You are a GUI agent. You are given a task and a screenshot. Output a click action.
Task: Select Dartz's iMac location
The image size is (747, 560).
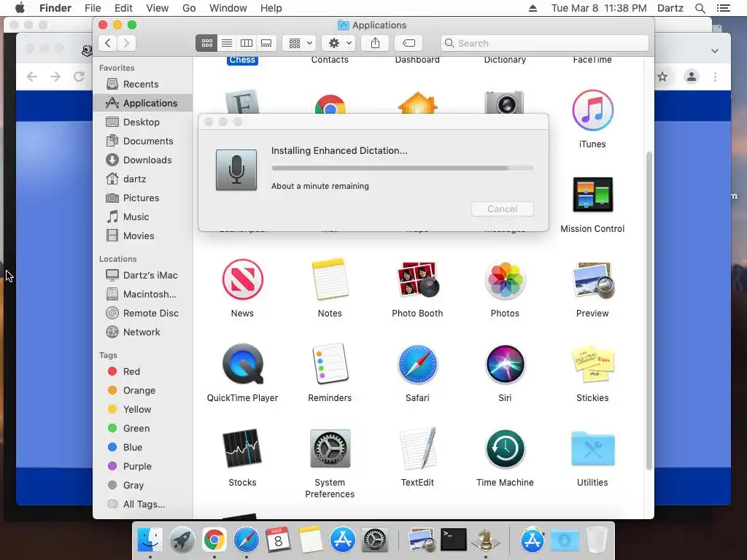pos(143,275)
